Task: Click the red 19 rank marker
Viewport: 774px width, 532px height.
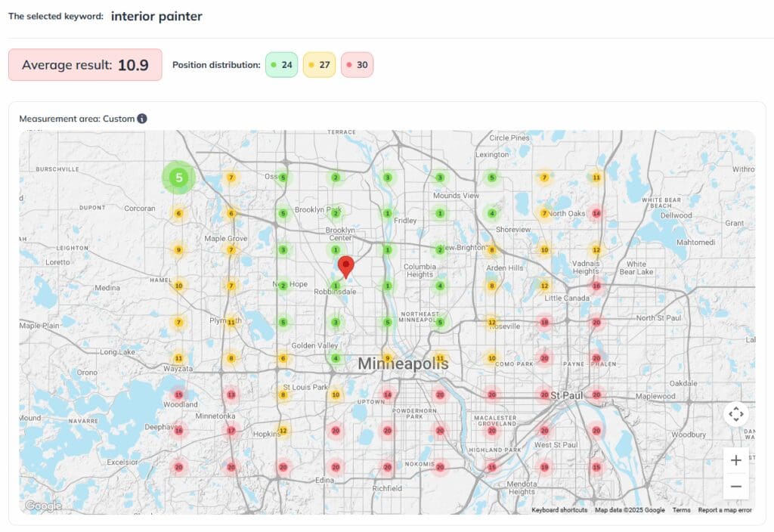Action: 544,467
